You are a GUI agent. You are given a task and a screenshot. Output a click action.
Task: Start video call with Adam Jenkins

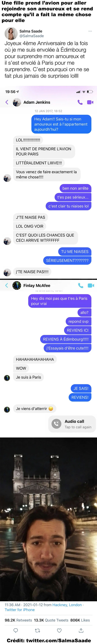90,102
